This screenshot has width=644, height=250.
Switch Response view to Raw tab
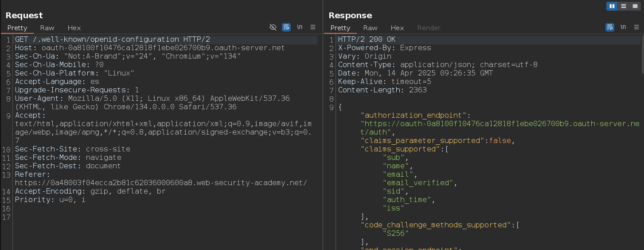[x=371, y=28]
